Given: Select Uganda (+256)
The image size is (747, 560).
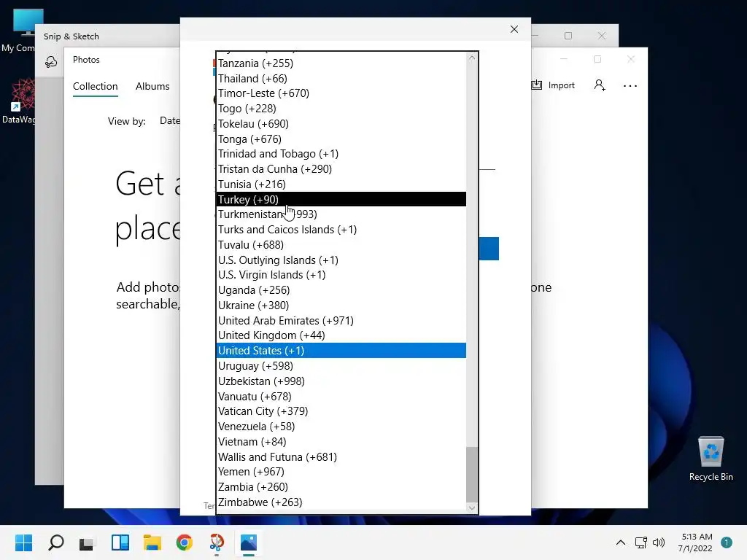Looking at the screenshot, I should [341, 290].
